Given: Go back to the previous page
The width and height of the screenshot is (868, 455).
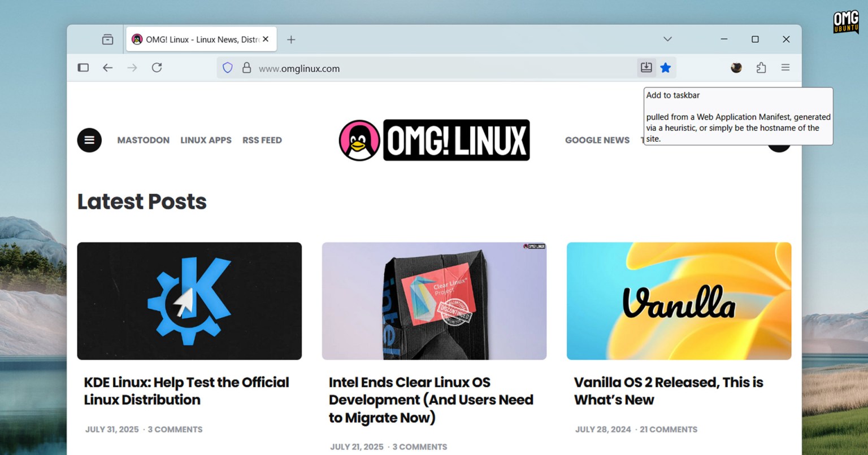Looking at the screenshot, I should coord(107,68).
